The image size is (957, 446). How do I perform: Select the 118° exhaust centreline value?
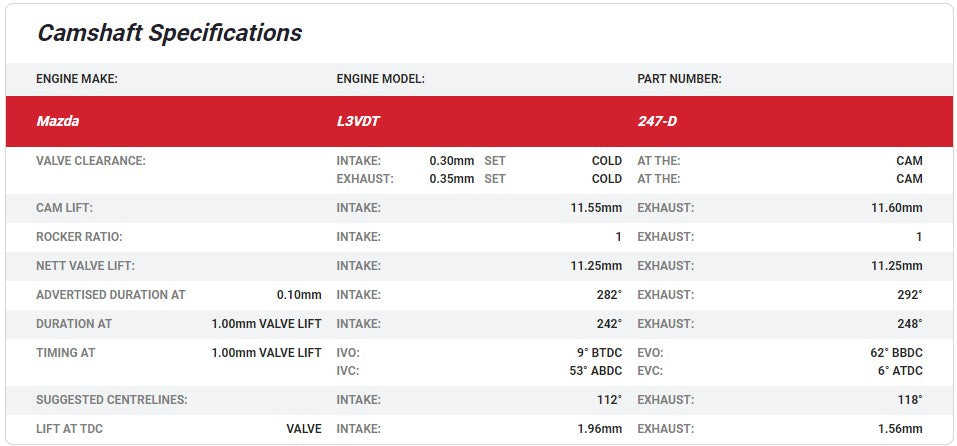pyautogui.click(x=909, y=400)
